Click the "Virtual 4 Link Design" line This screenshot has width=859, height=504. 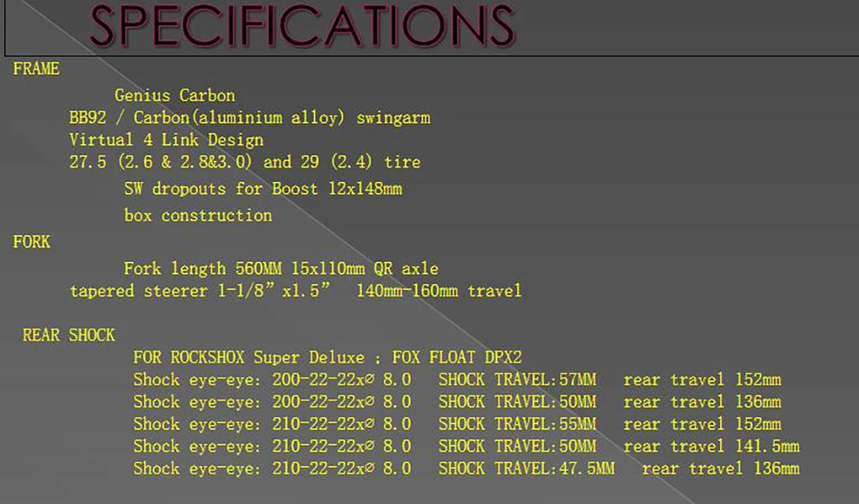coord(167,140)
